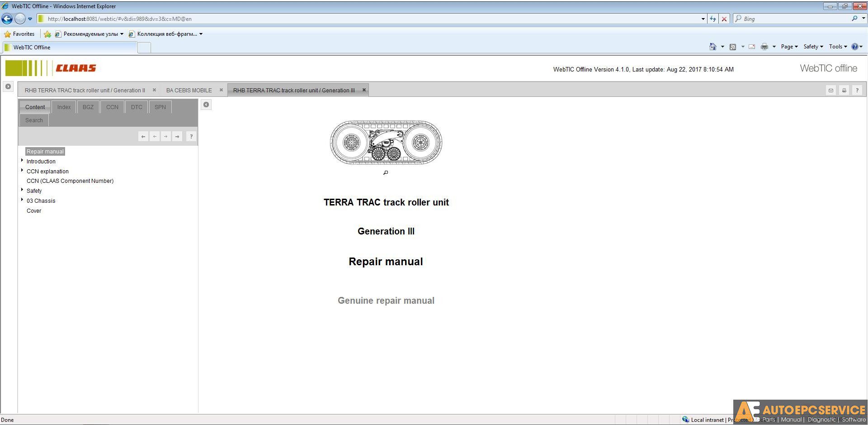The width and height of the screenshot is (868, 425).
Task: Open the Tools menu dropdown
Action: [838, 47]
